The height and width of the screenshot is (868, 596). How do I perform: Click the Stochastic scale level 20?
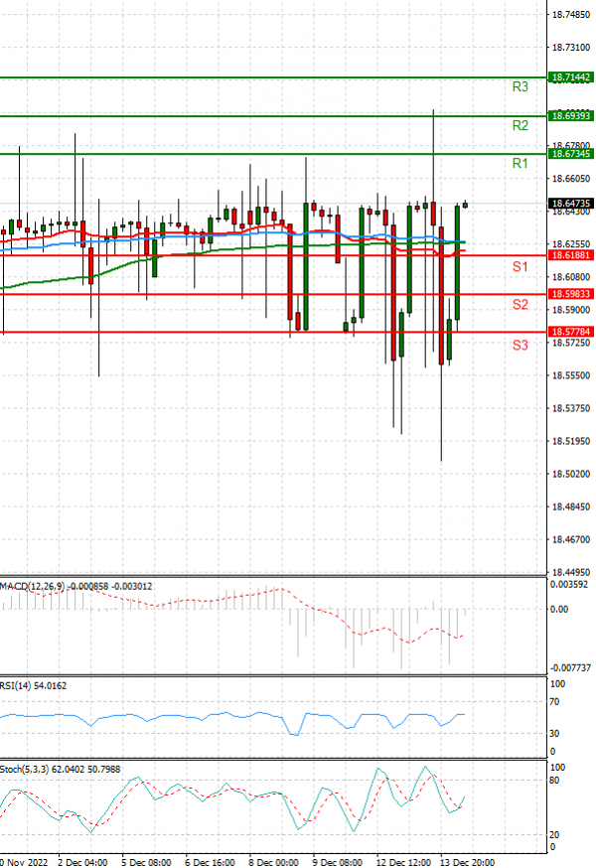click(554, 835)
